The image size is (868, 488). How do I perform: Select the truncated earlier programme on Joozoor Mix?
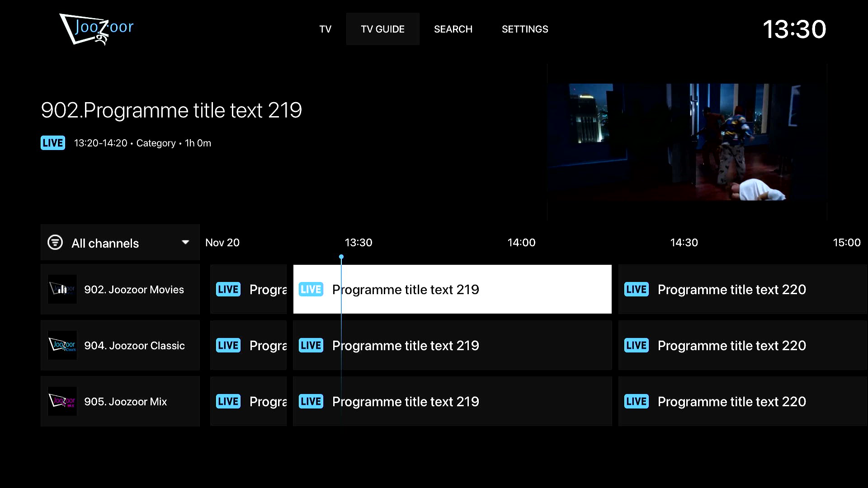pos(249,401)
